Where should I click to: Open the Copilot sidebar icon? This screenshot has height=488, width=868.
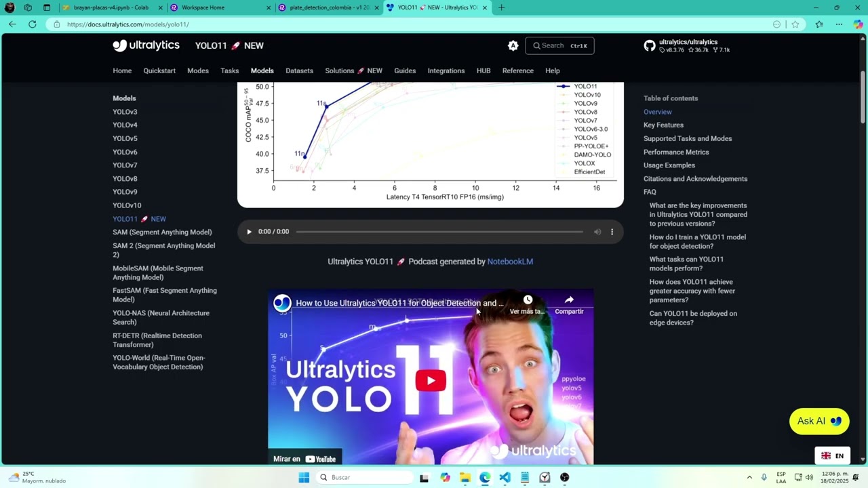tap(858, 24)
